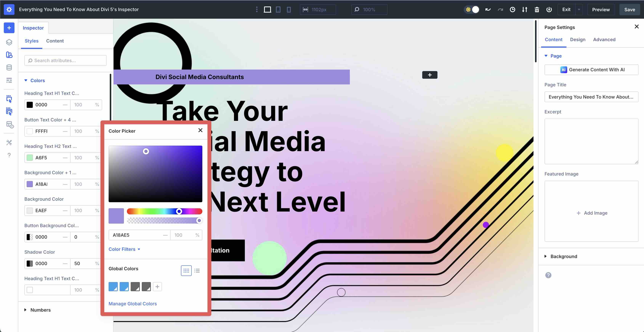Click the Search attributes field

coord(66,60)
